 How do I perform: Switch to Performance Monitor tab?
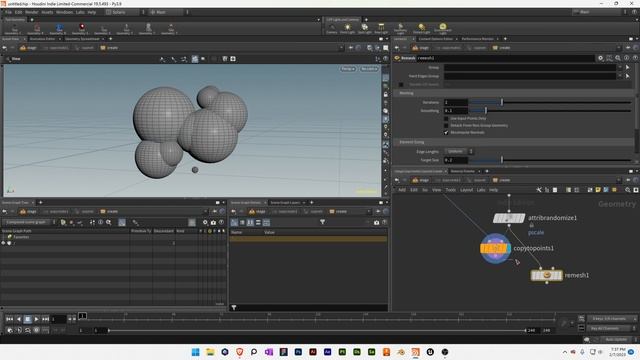click(x=478, y=39)
